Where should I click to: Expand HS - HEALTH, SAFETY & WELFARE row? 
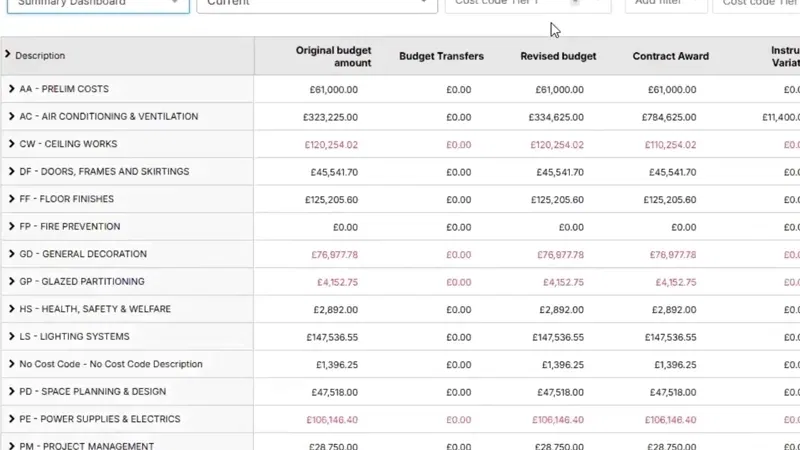click(x=11, y=309)
